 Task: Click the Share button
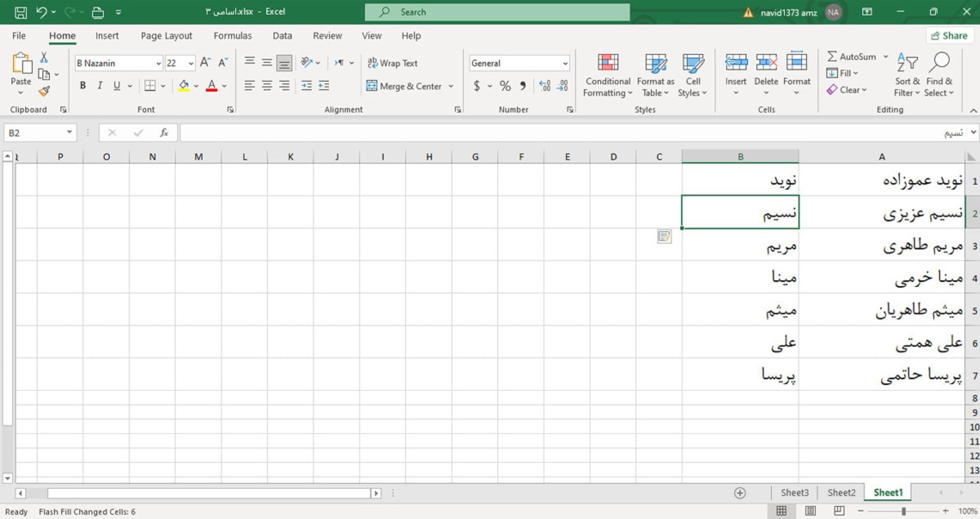[x=949, y=36]
